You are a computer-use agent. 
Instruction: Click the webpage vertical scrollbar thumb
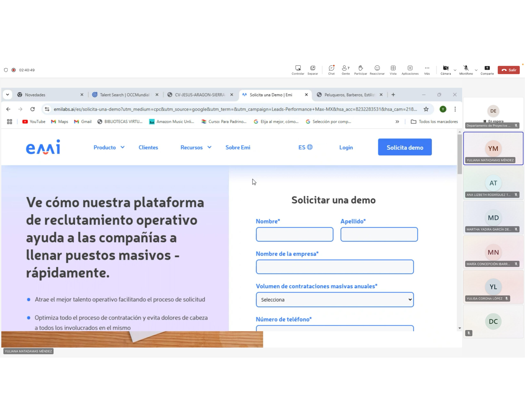click(460, 154)
